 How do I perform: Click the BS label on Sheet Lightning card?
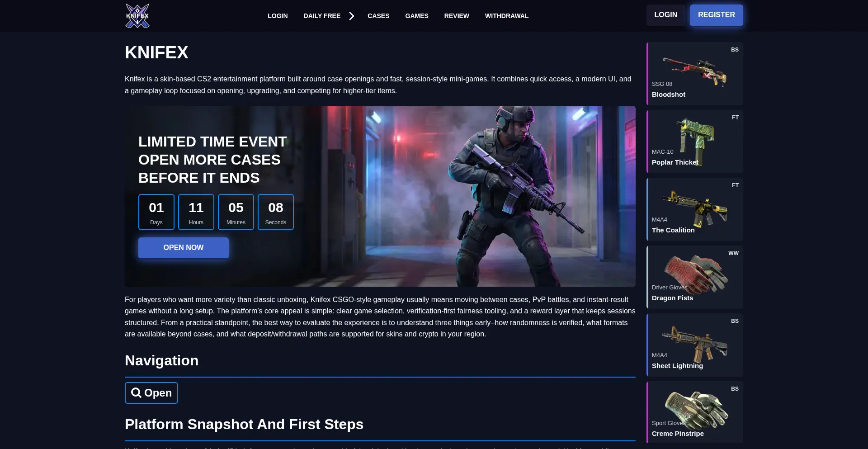pyautogui.click(x=735, y=321)
